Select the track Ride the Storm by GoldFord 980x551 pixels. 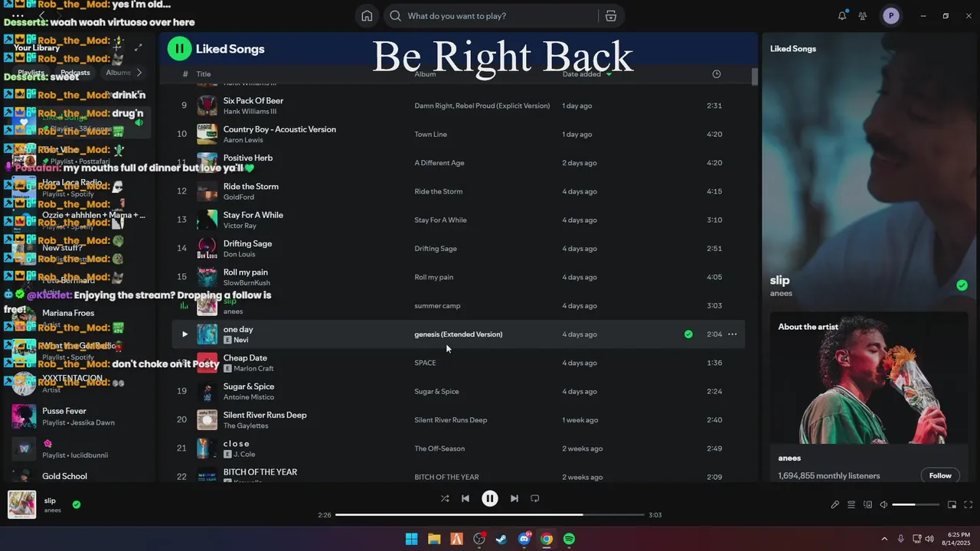(251, 187)
